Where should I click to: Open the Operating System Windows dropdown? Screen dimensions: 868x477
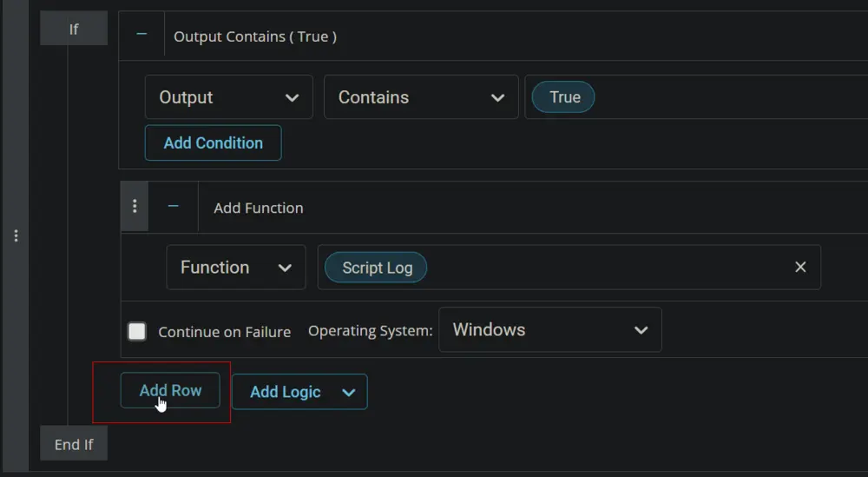pyautogui.click(x=549, y=329)
